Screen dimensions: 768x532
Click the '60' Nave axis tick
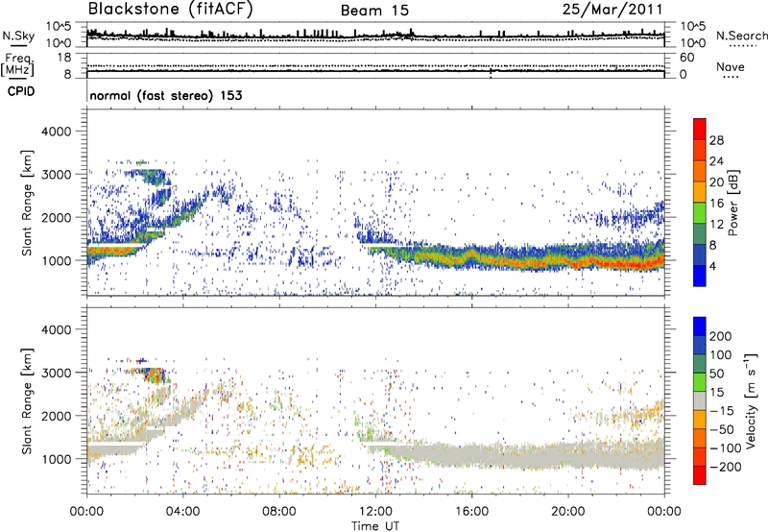[x=686, y=58]
